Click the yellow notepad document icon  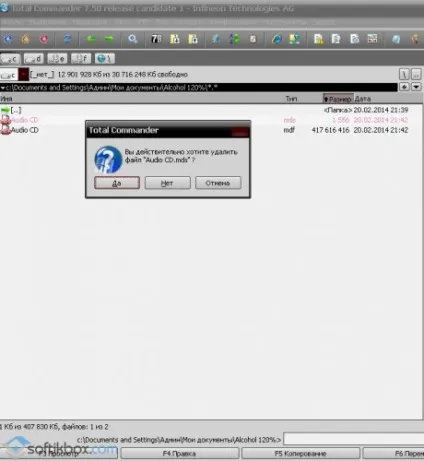pyautogui.click(x=318, y=39)
